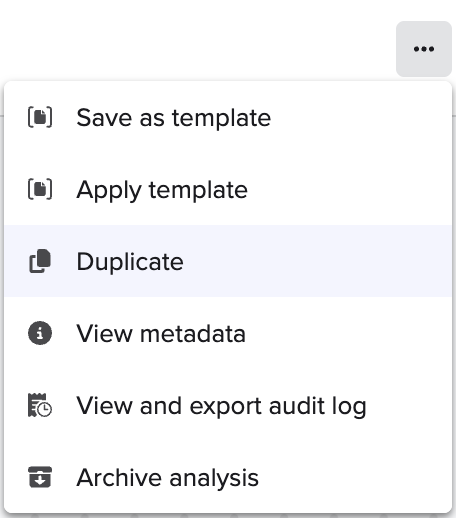Click the three-dot more options button
Screen dimensions: 456x518
point(424,49)
